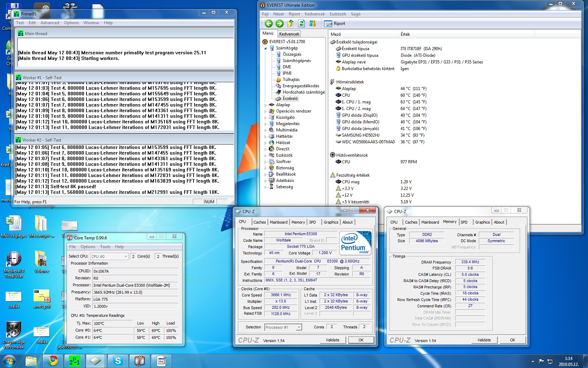Click the Intel Pentium inside logo
Image resolution: width=588 pixels, height=368 pixels.
[x=355, y=243]
